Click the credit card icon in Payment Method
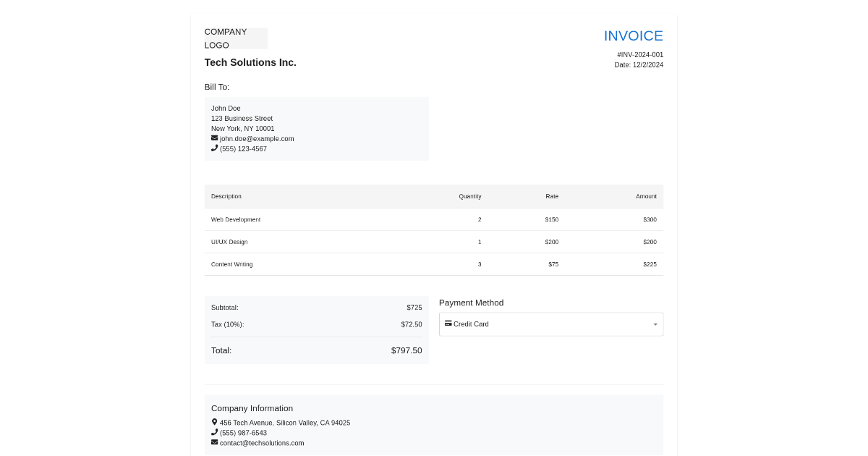868x456 pixels. click(x=448, y=324)
